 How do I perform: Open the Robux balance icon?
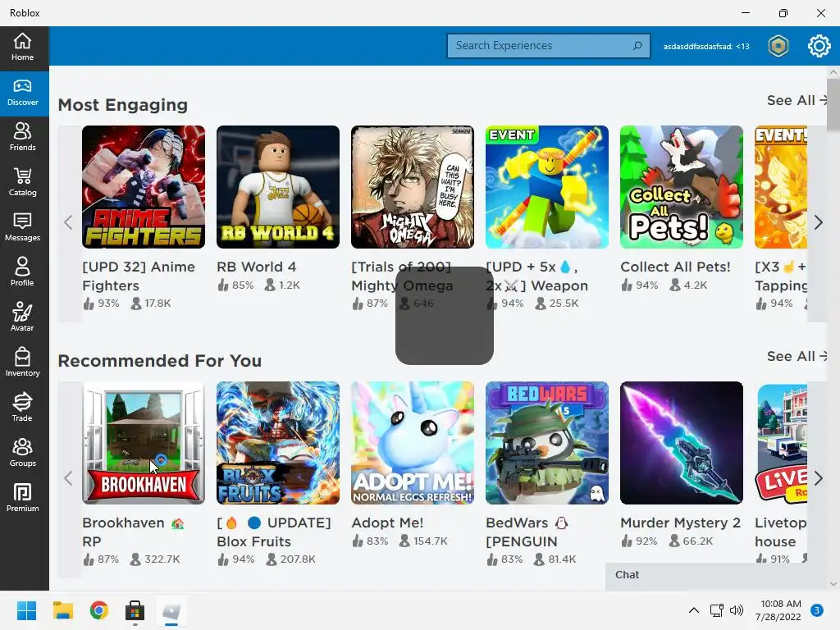pos(778,46)
